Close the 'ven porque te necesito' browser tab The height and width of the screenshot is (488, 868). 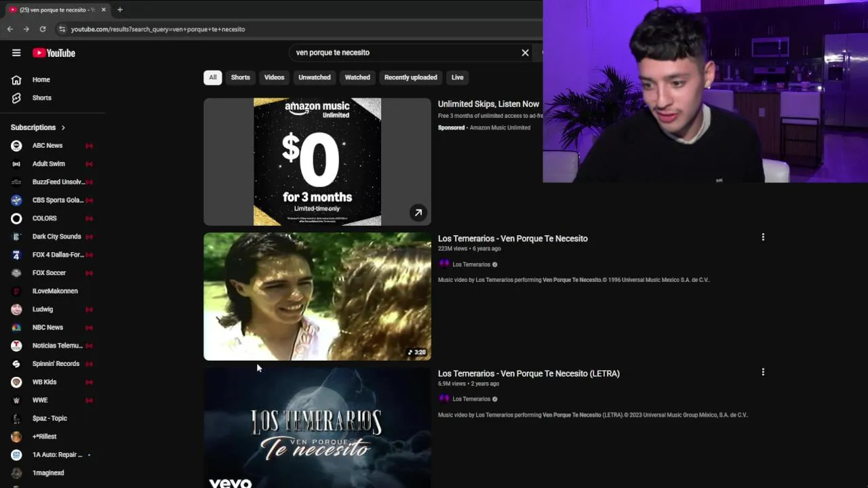tap(104, 9)
